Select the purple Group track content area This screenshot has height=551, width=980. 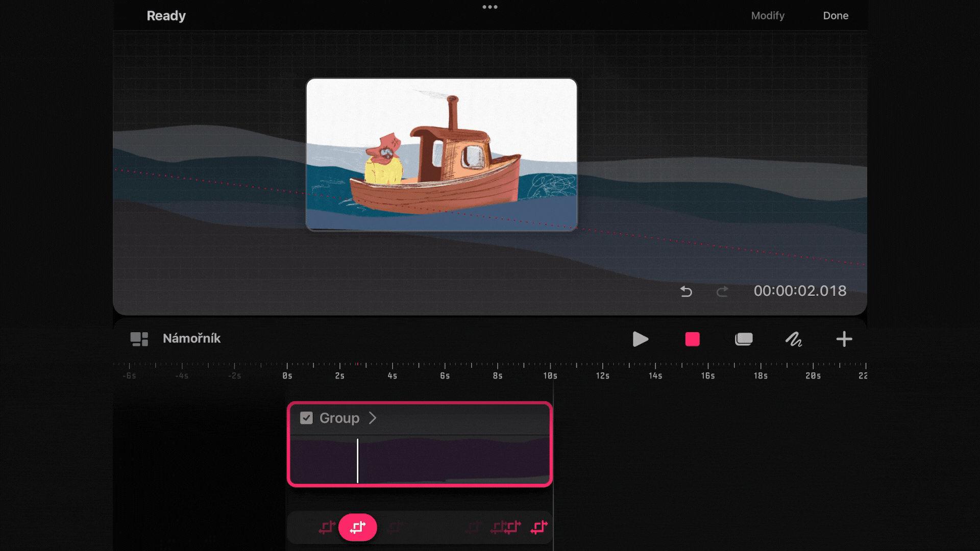click(x=420, y=460)
